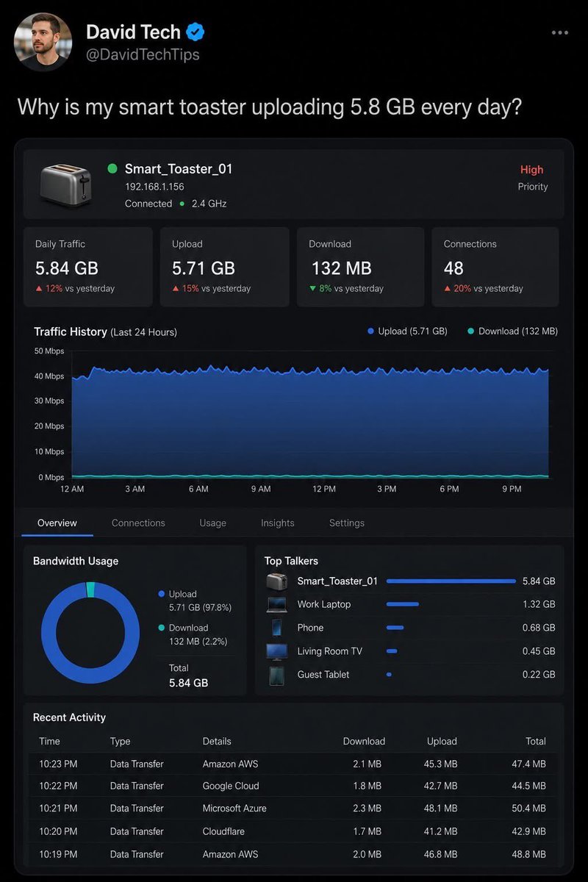The height and width of the screenshot is (882, 588).
Task: Click the blue verified badge next to David Tech
Action: tap(196, 32)
